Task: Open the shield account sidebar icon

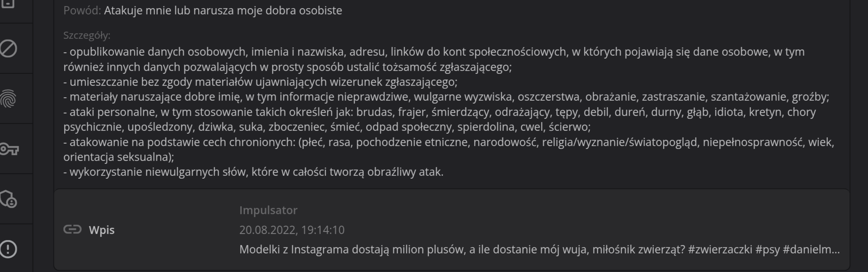Action: click(x=9, y=199)
